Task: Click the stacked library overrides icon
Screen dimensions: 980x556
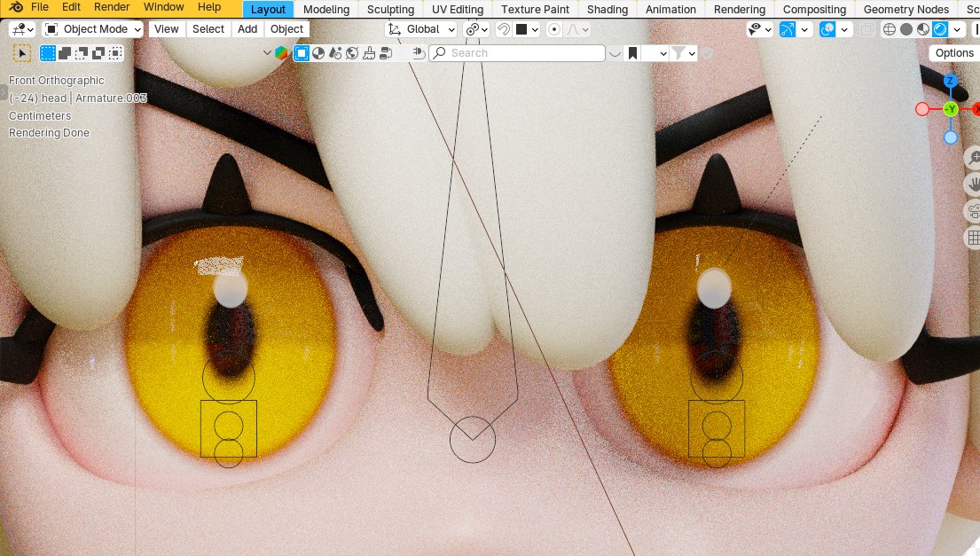Action: [386, 53]
